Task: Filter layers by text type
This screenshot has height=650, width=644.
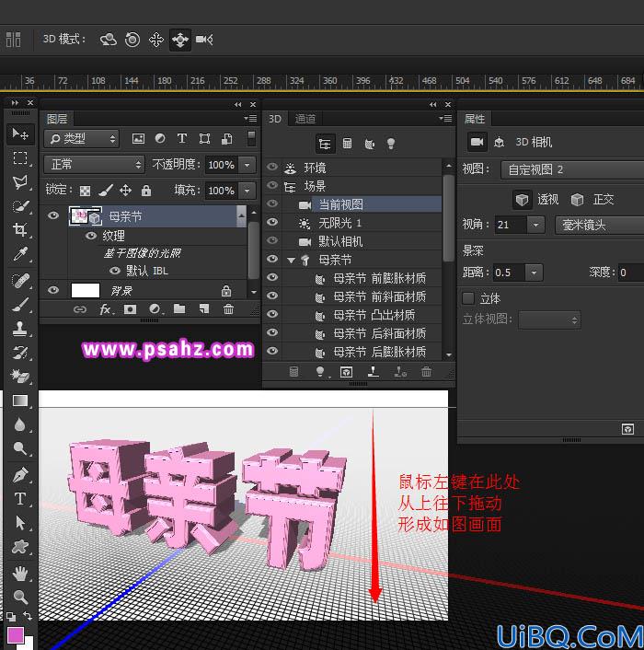Action: [182, 138]
